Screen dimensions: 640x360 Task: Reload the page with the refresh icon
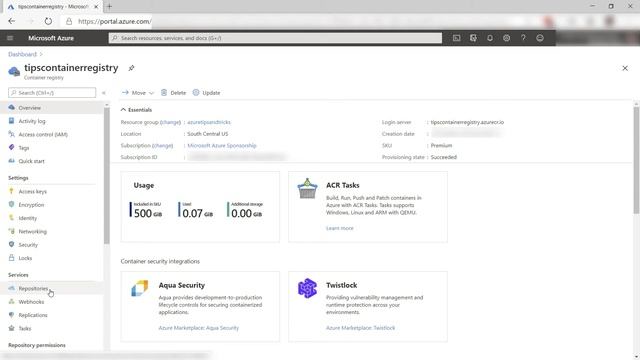point(48,21)
